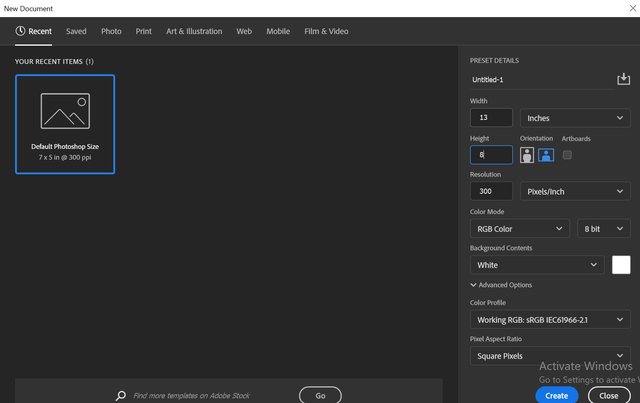
Task: Click the white background color swatch
Action: pyautogui.click(x=621, y=265)
